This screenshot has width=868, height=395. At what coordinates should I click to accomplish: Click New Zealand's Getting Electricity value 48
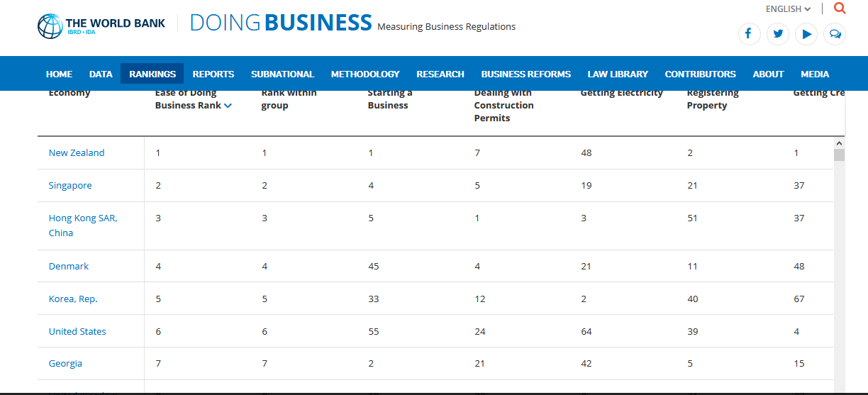tap(586, 152)
